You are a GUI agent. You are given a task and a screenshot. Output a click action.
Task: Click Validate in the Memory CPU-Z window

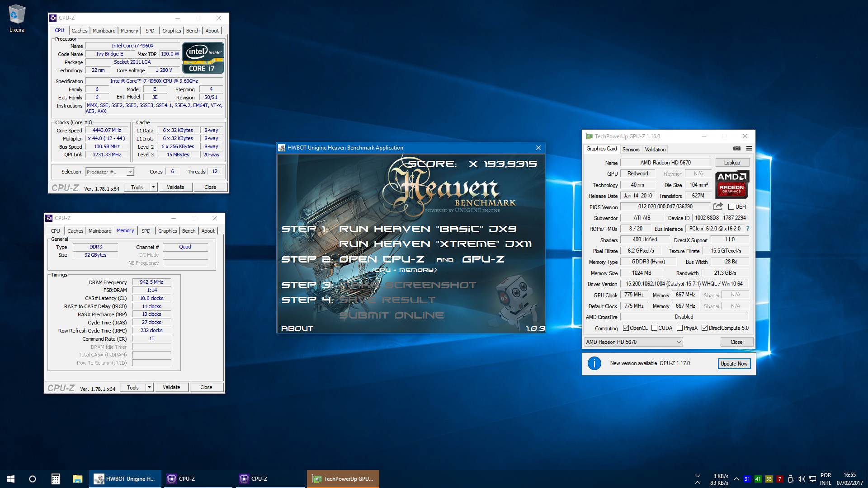coord(171,387)
